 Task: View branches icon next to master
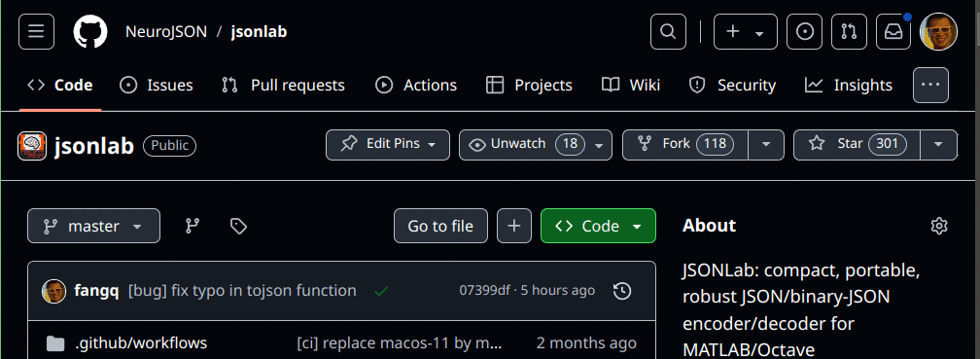click(192, 226)
